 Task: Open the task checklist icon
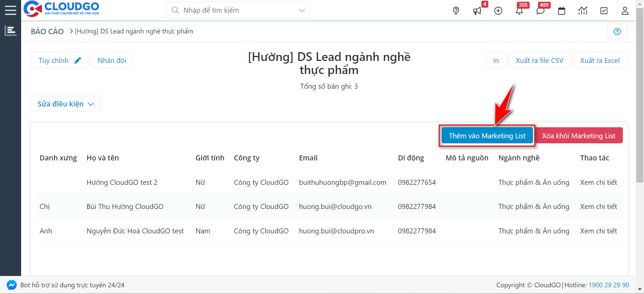pos(604,11)
